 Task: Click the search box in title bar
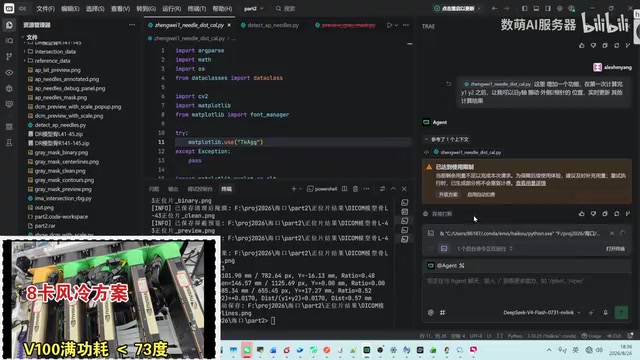[286, 9]
